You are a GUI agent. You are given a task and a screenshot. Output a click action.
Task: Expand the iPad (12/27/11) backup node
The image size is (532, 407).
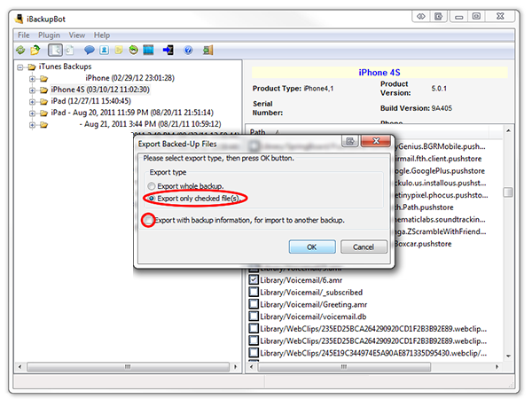pyautogui.click(x=32, y=101)
